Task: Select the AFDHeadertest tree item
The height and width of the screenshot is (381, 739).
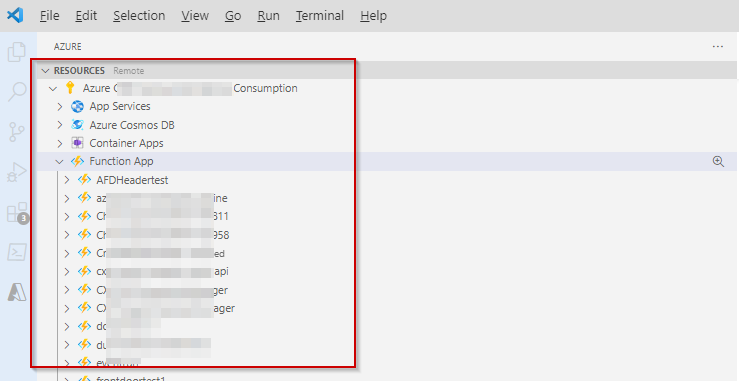Action: [132, 180]
